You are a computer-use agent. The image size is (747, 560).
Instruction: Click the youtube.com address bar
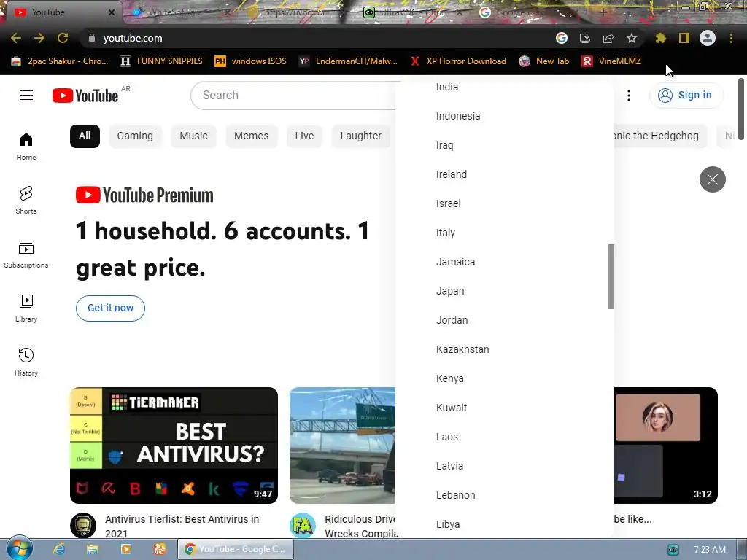point(314,38)
